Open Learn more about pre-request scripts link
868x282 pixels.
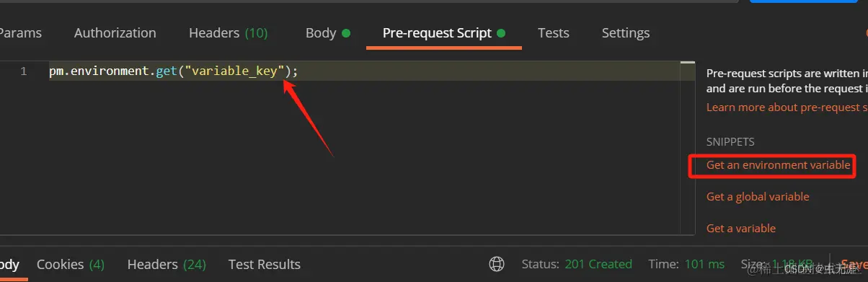[x=787, y=107]
